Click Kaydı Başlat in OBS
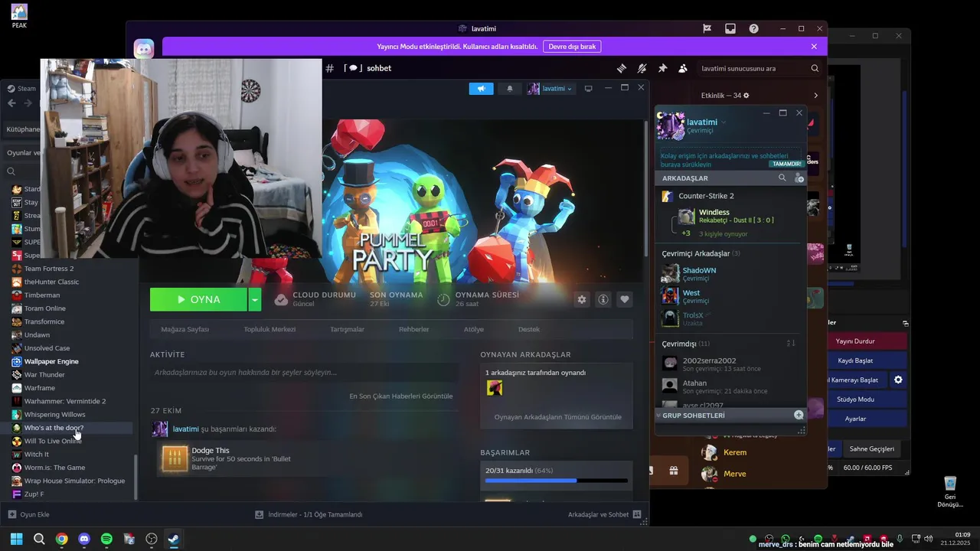Viewport: 980px width, 551px height. [x=855, y=360]
